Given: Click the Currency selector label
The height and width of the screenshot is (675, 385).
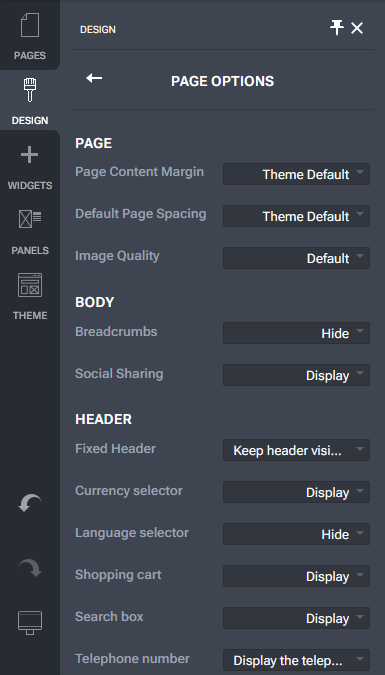Looking at the screenshot, I should point(128,491).
